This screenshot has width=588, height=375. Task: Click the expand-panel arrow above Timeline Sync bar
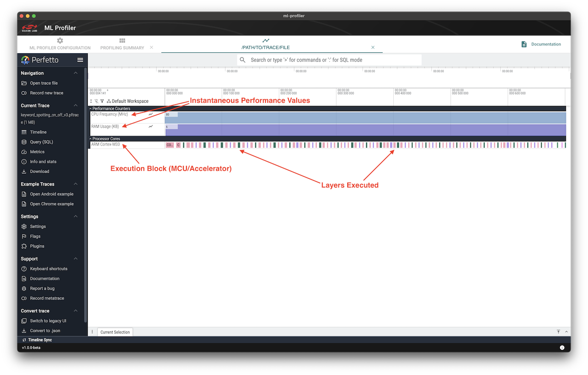[x=566, y=331]
